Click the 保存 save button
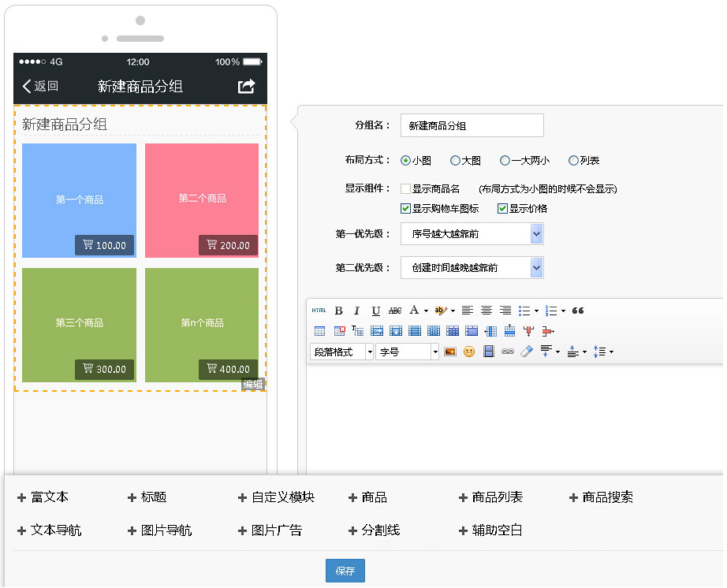The image size is (727, 588). tap(345, 571)
